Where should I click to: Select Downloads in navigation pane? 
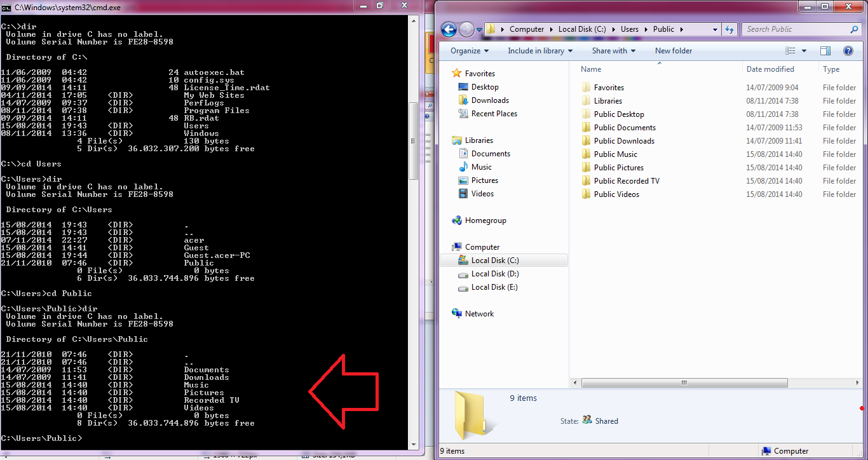tap(490, 100)
